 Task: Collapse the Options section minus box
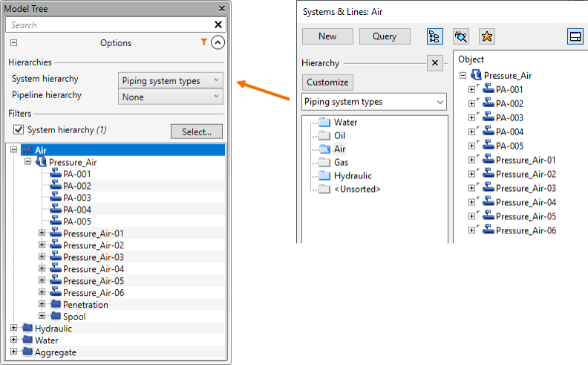(x=13, y=43)
